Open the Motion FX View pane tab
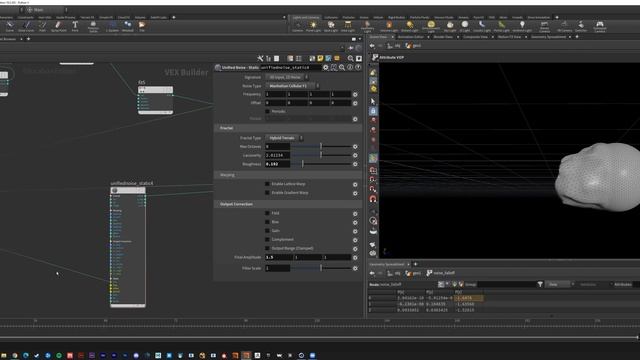 click(509, 37)
